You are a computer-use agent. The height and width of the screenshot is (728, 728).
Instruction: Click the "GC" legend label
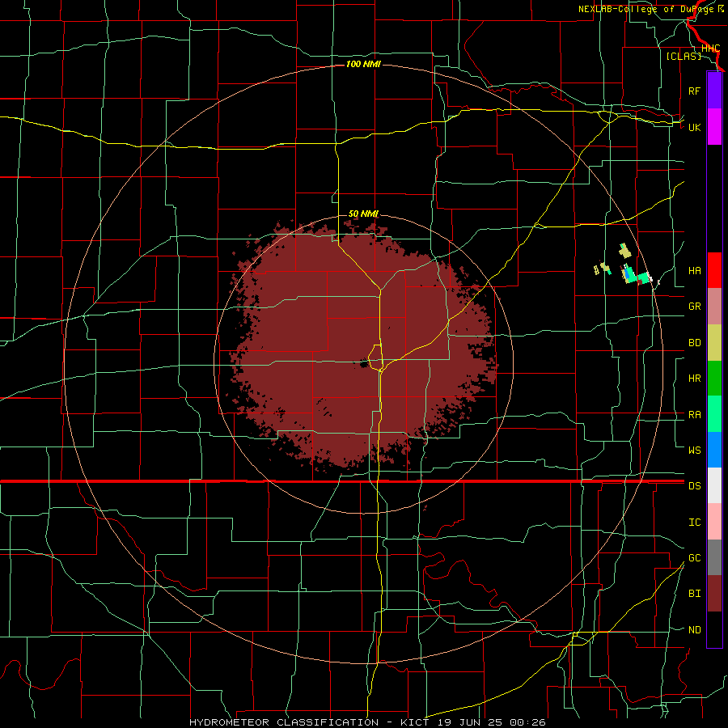tap(694, 558)
